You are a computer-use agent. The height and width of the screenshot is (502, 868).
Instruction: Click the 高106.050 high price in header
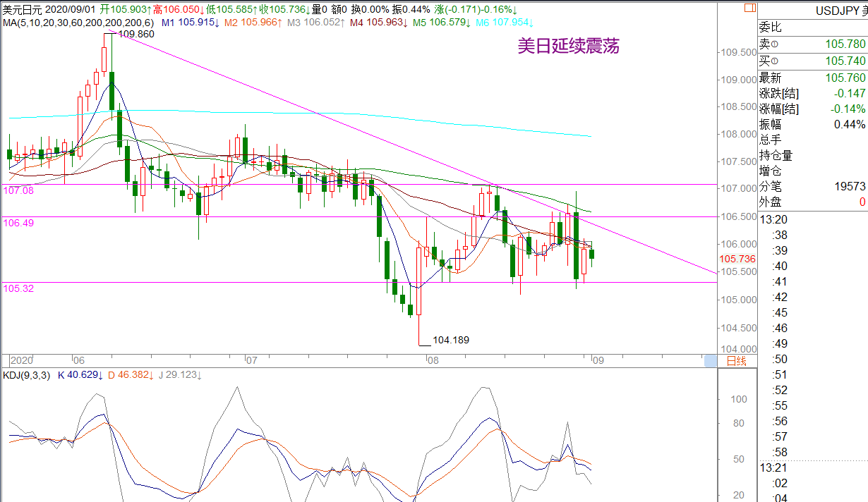coord(179,9)
